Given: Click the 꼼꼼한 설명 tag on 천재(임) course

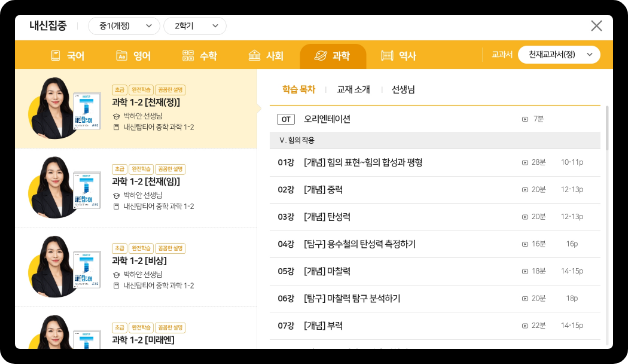Looking at the screenshot, I should point(170,169).
